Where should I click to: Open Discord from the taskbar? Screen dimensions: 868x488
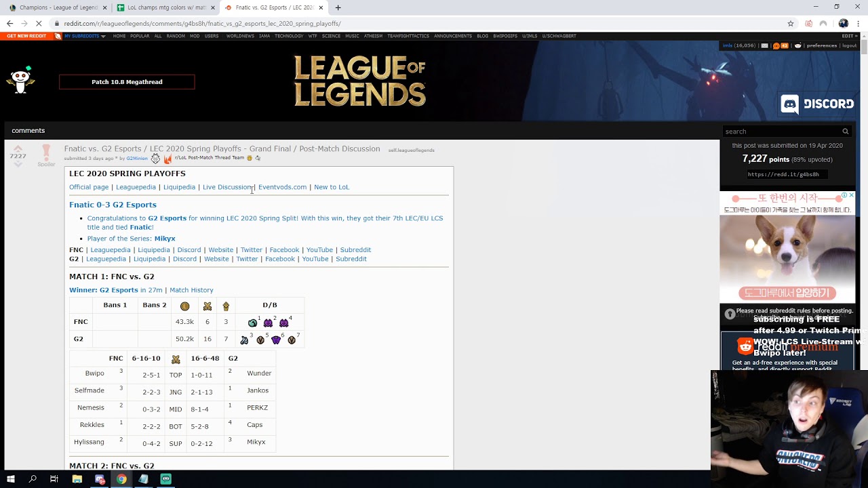(x=100, y=479)
